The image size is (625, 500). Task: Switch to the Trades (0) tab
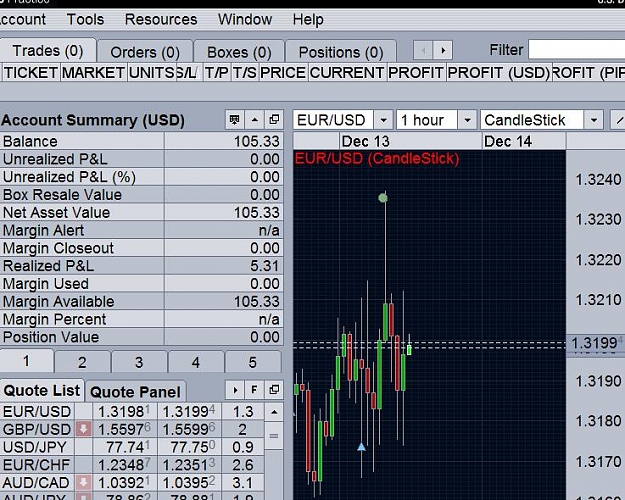pos(48,51)
